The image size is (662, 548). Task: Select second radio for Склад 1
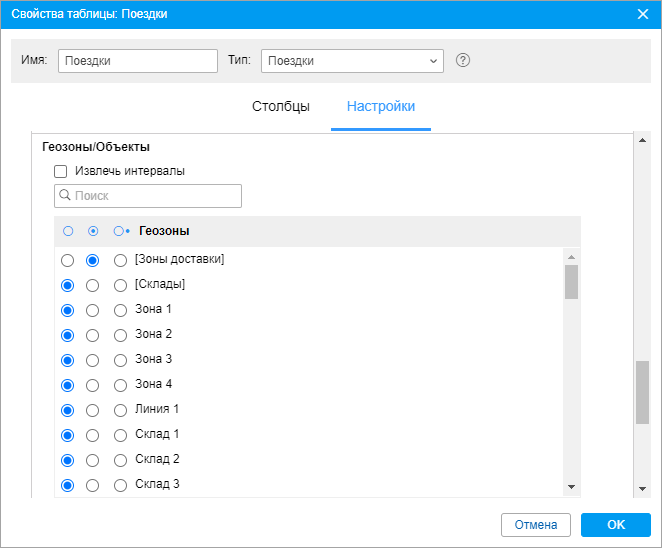coord(92,435)
